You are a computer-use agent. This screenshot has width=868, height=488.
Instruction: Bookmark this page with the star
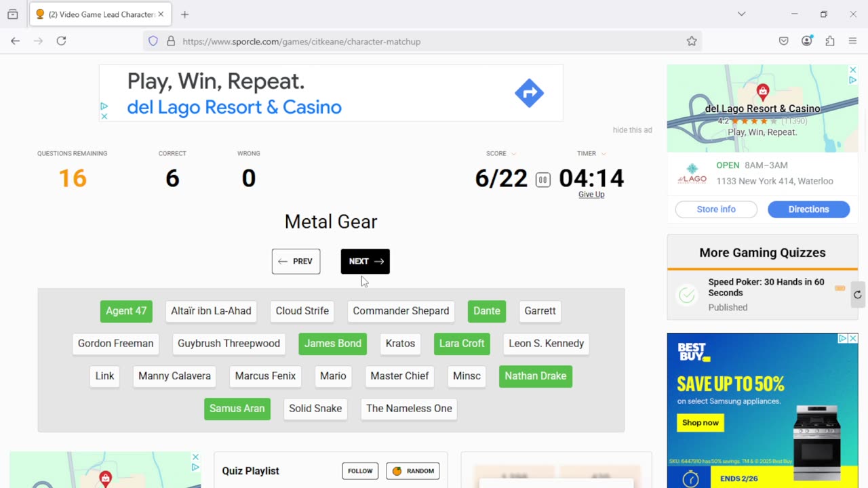(692, 41)
